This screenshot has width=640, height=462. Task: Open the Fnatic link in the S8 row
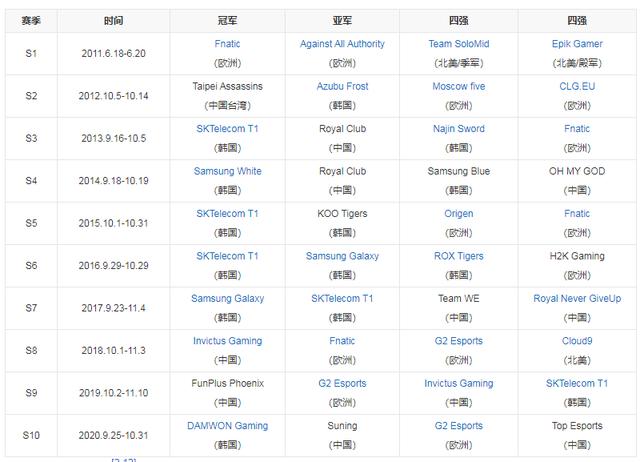(342, 341)
